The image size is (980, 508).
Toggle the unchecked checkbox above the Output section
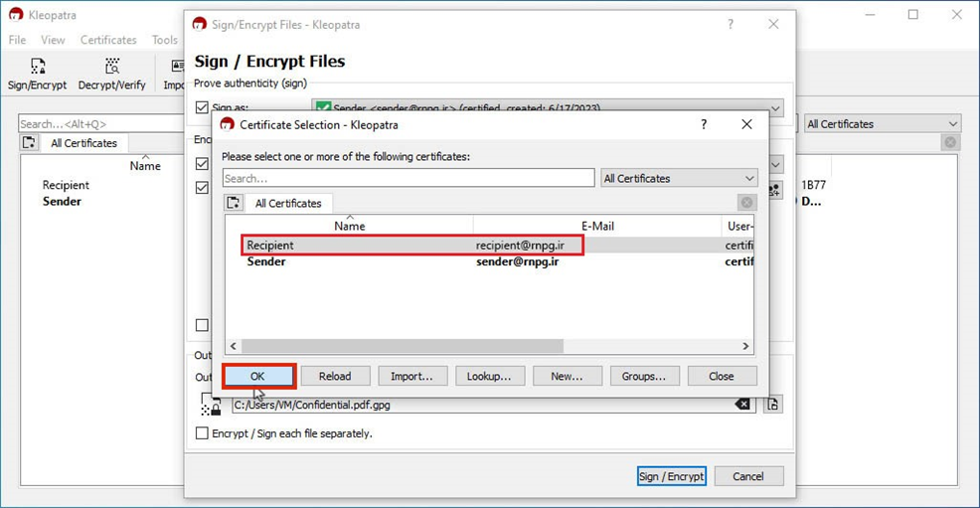tap(201, 325)
